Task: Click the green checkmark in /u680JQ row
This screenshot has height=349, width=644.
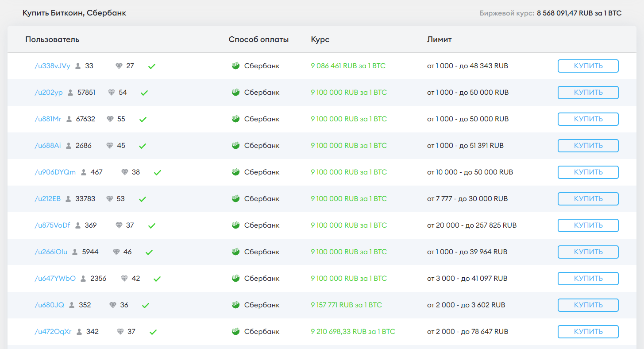Action: [x=146, y=306]
